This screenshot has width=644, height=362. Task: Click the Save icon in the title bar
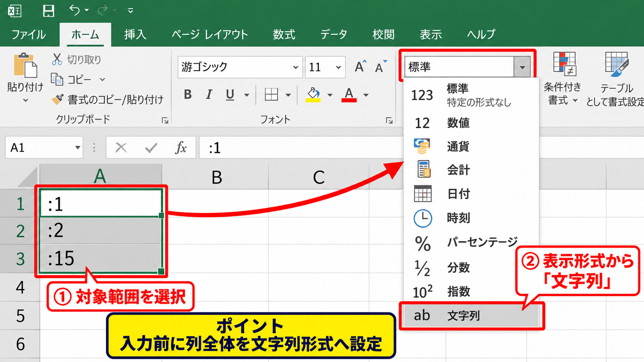tap(49, 11)
